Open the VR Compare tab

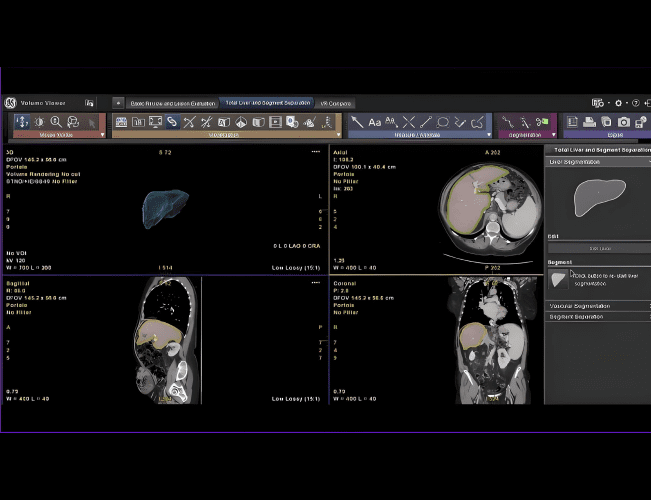click(x=335, y=103)
